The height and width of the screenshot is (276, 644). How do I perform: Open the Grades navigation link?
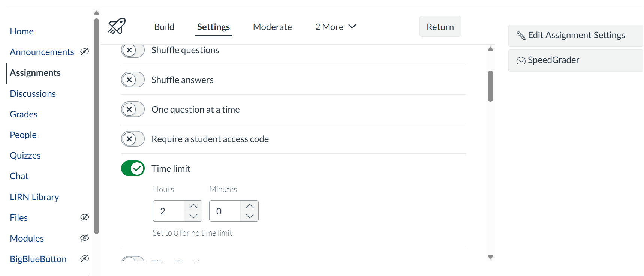[x=24, y=114]
